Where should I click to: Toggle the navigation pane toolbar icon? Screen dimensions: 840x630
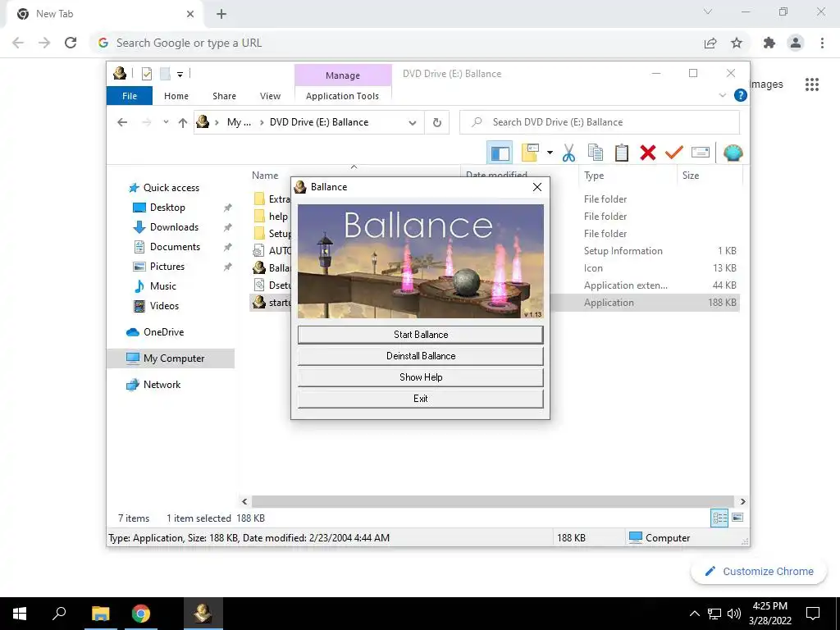500,153
